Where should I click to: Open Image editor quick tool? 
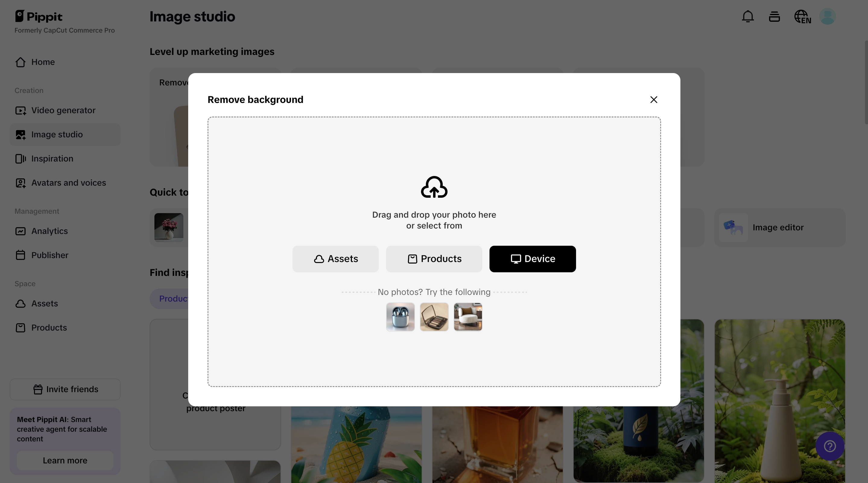point(780,227)
